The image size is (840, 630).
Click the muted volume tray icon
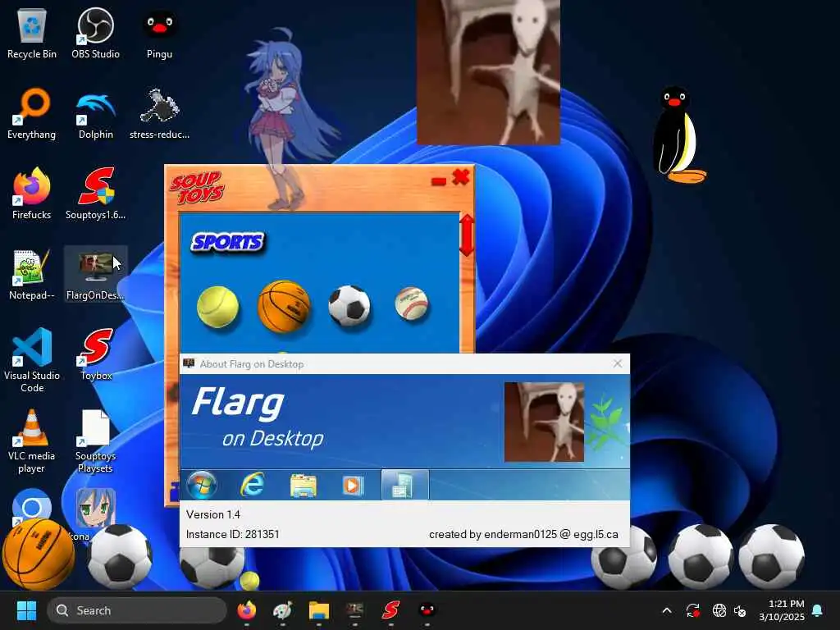coord(741,610)
